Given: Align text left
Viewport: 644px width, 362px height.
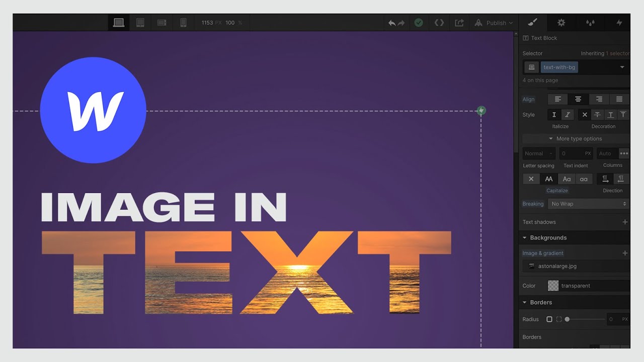Looking at the screenshot, I should [558, 100].
